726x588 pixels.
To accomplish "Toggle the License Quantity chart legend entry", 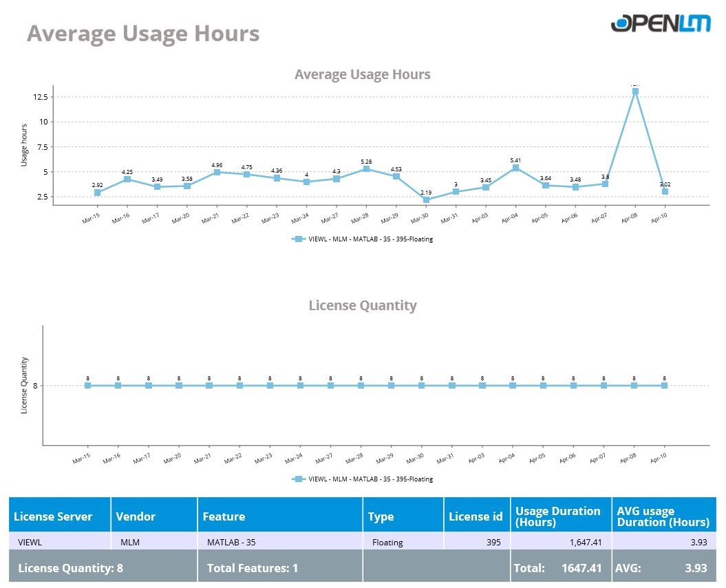I will point(370,479).
